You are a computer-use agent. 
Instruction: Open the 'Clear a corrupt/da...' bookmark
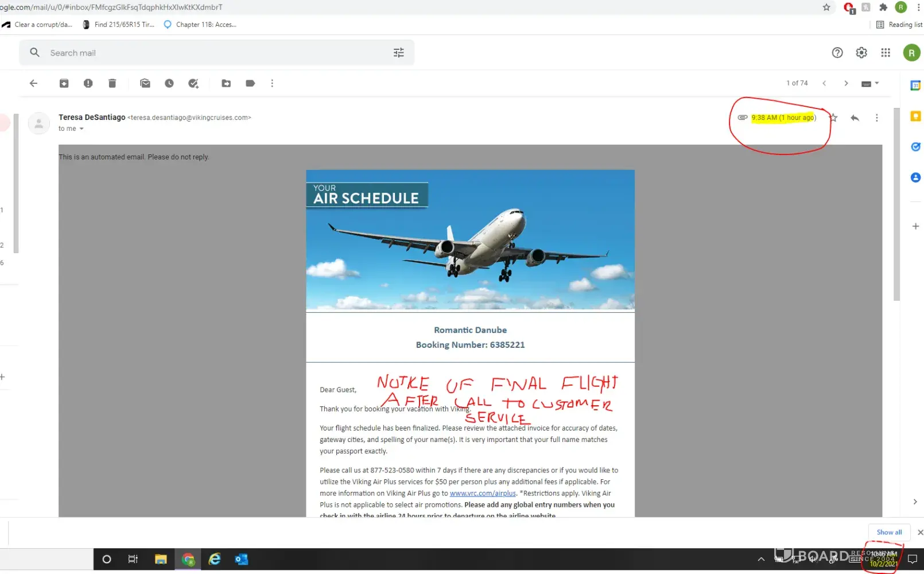pos(37,25)
